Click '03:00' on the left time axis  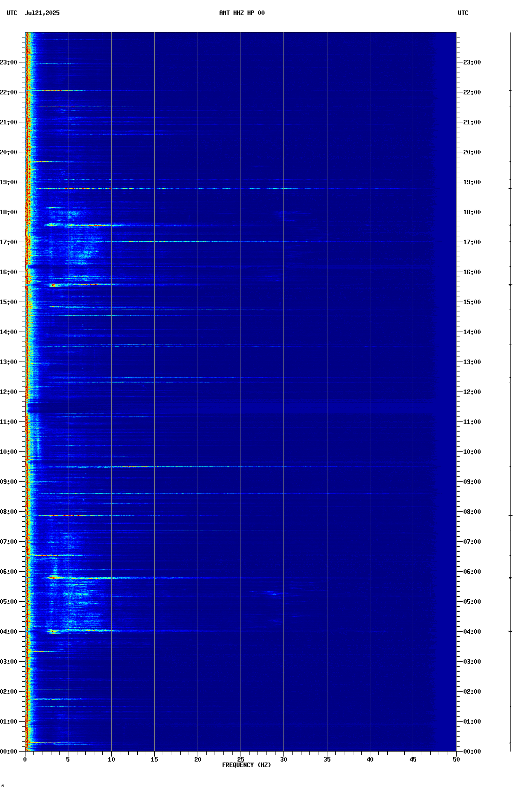tap(8, 662)
